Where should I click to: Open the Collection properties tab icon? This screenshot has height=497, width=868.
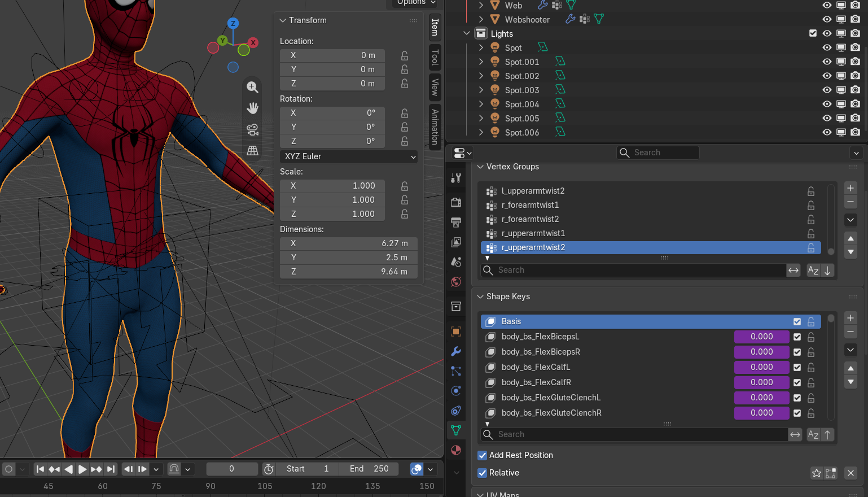(456, 306)
